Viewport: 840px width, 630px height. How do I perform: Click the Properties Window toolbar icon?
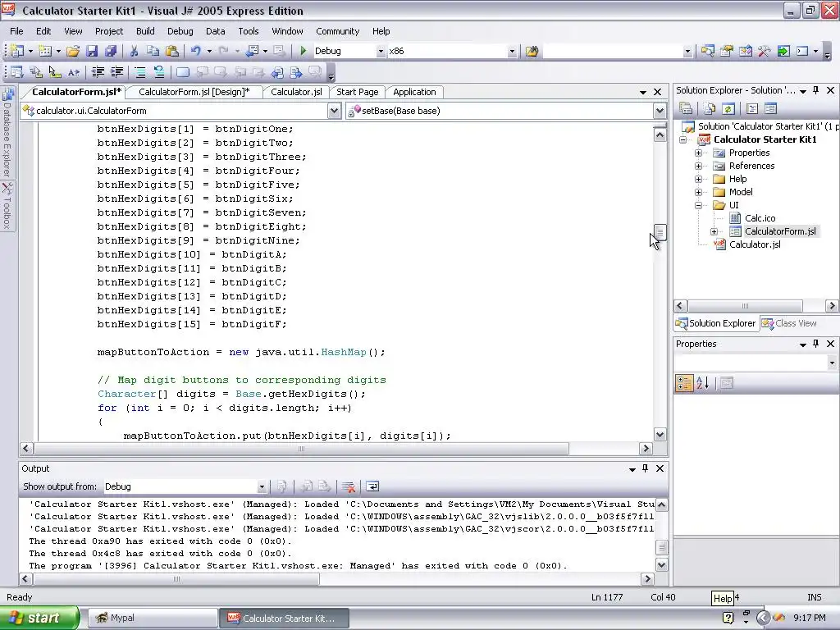[x=727, y=51]
